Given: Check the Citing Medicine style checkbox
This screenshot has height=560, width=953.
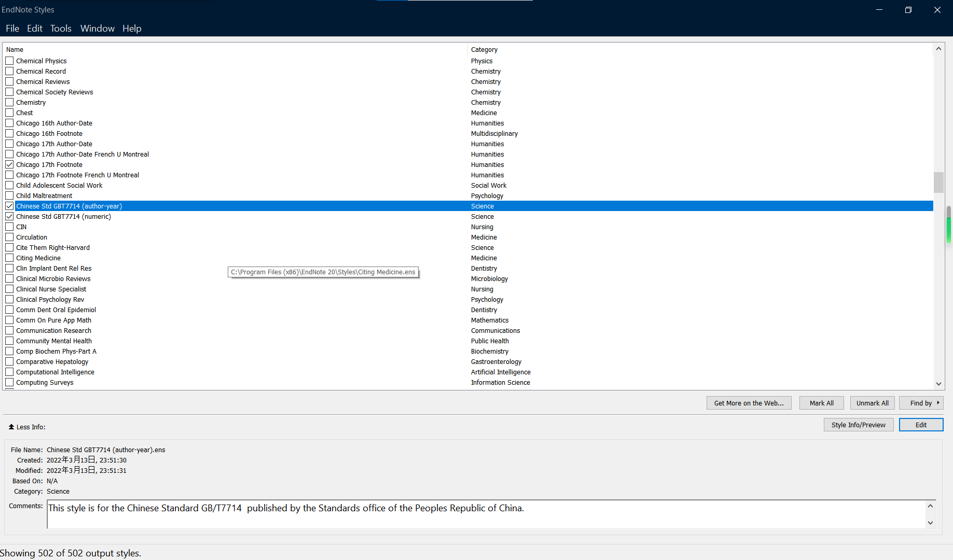Looking at the screenshot, I should 9,258.
